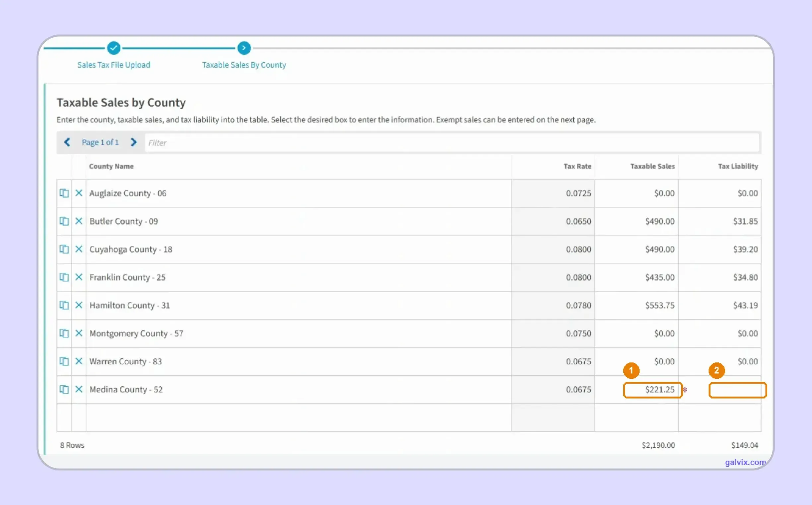This screenshot has width=812, height=505.
Task: Click the Sales Tax File Upload step
Action: 114,65
